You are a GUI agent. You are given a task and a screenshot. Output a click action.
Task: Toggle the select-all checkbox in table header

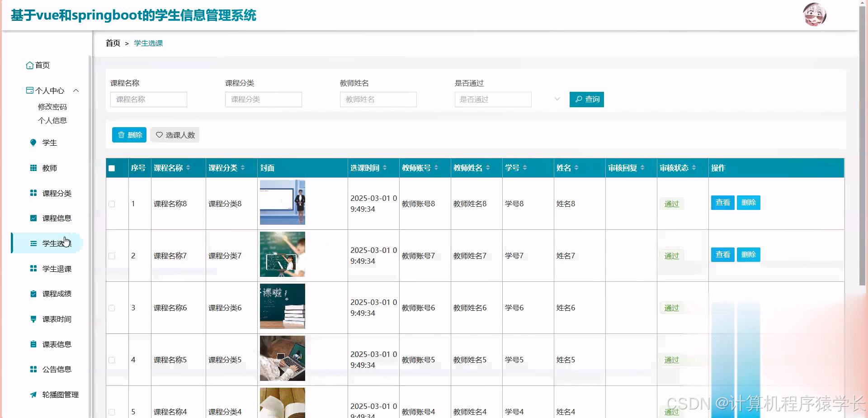point(112,168)
